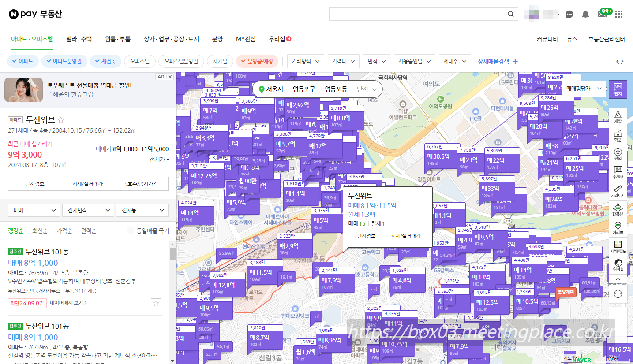Viewport: 633px width, 364px height.
Task: Open the 동호수/공시가격 button
Action: tap(141, 184)
